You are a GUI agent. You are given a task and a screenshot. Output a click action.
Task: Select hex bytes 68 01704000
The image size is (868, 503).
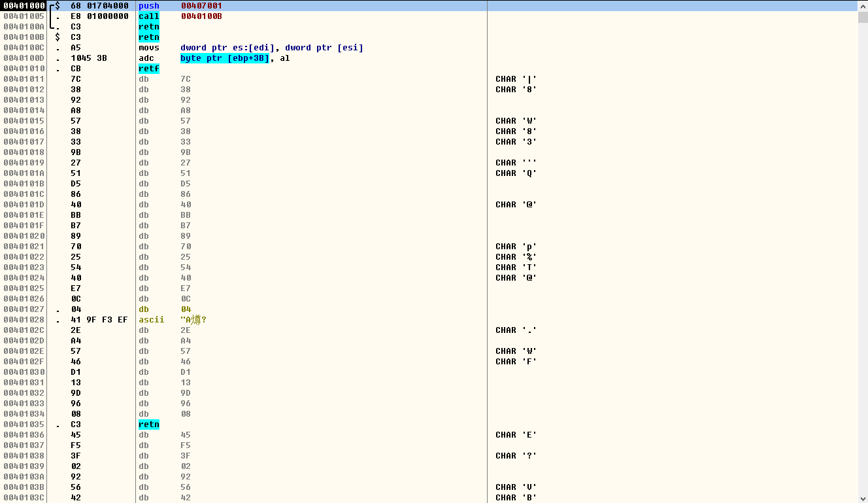(x=99, y=6)
